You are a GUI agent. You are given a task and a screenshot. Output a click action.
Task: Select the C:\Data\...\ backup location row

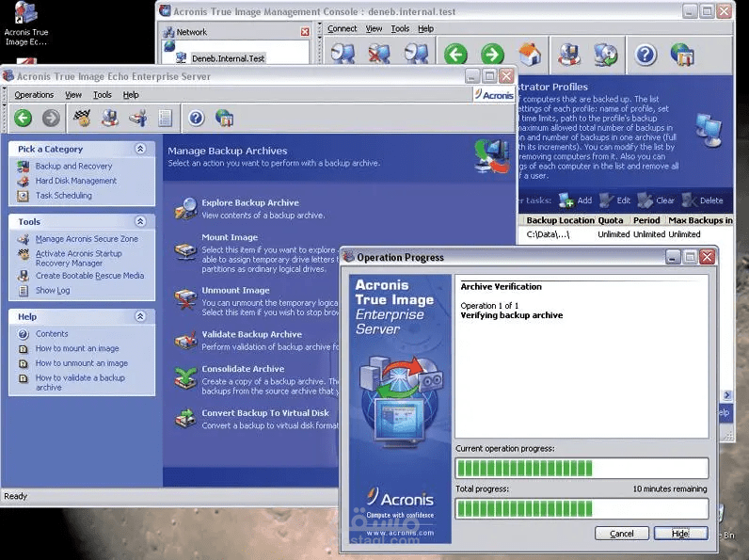(626, 234)
